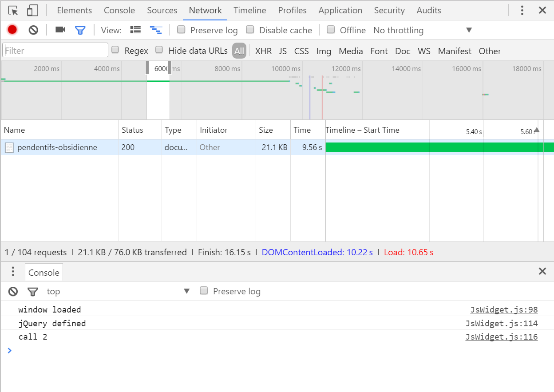The image size is (554, 392).
Task: Sort by the Time column header
Action: point(308,130)
